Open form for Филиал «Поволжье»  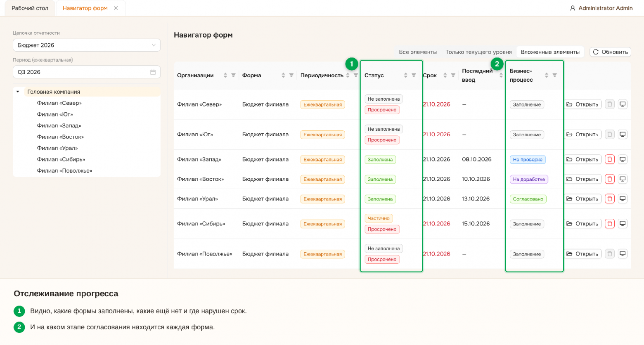[582, 254]
